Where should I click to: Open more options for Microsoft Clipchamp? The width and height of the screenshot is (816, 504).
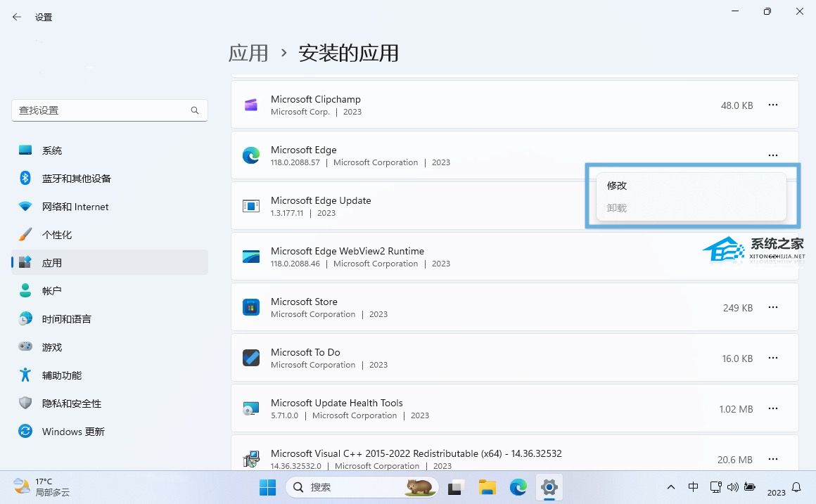pyautogui.click(x=773, y=104)
